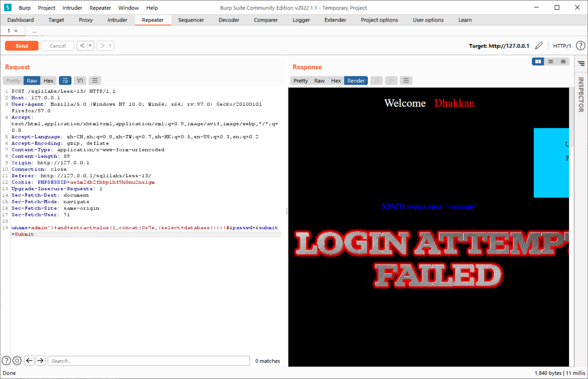Open the Window menu

[x=128, y=8]
